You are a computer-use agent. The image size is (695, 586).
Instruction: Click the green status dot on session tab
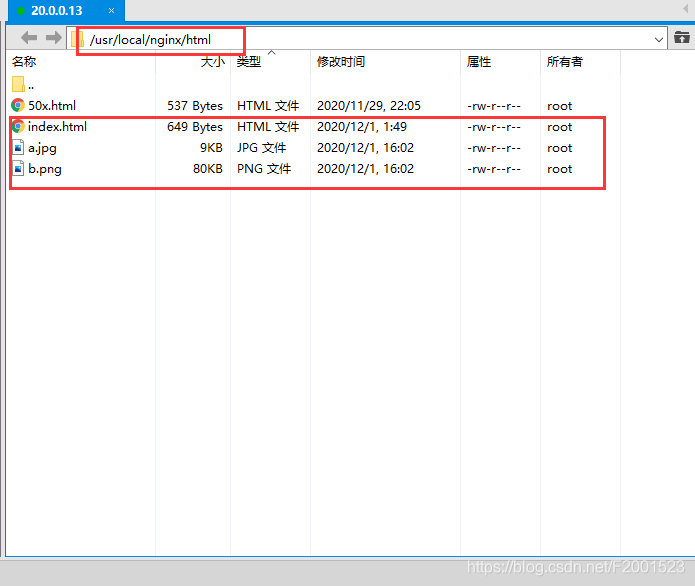20,11
